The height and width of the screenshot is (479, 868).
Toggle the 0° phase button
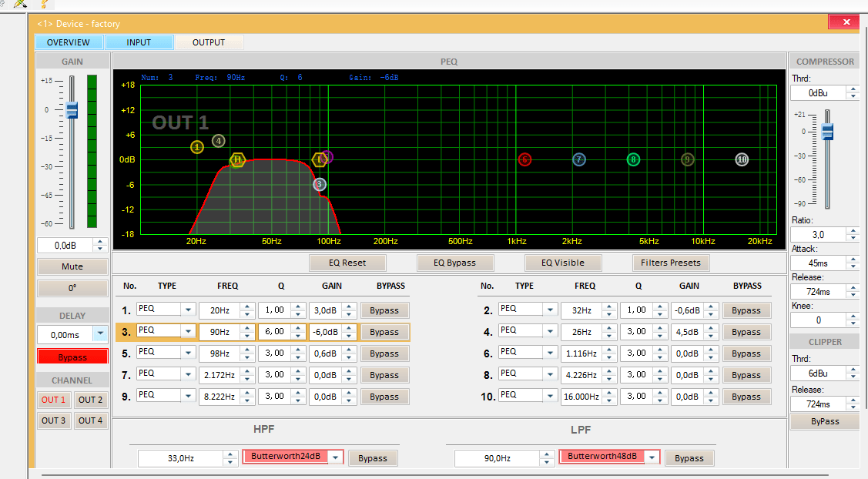[x=72, y=288]
